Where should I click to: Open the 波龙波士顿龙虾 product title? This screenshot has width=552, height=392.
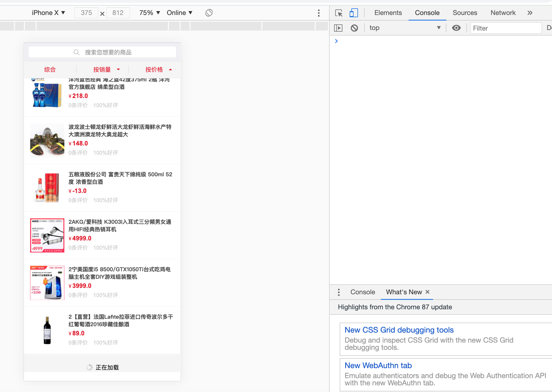coord(120,131)
